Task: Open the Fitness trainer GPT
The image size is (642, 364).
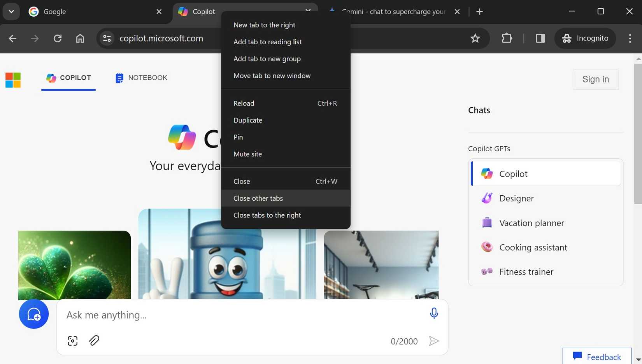Action: (526, 271)
